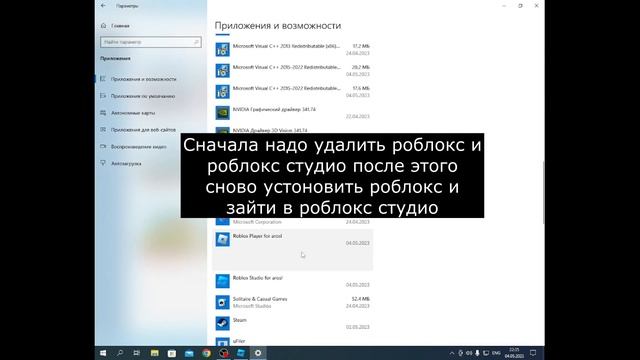Launch Google Chrome from taskbar

click(x=206, y=353)
